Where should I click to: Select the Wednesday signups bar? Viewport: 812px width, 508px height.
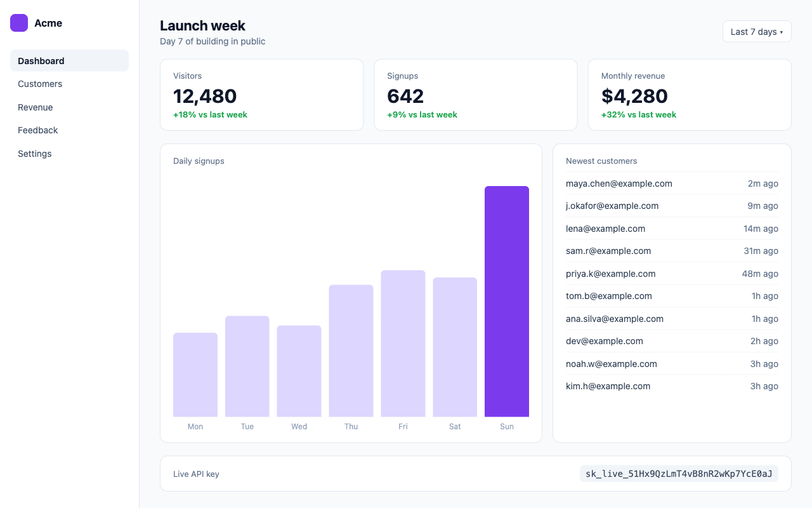coord(299,371)
